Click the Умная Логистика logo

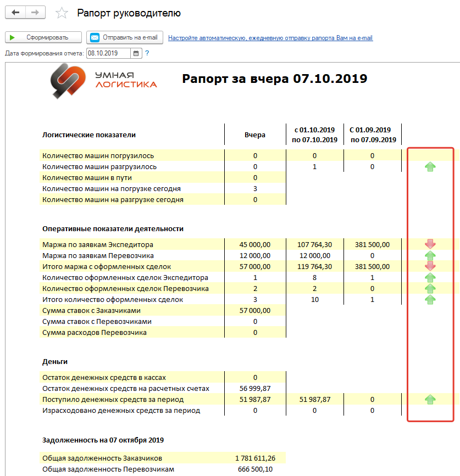click(103, 81)
